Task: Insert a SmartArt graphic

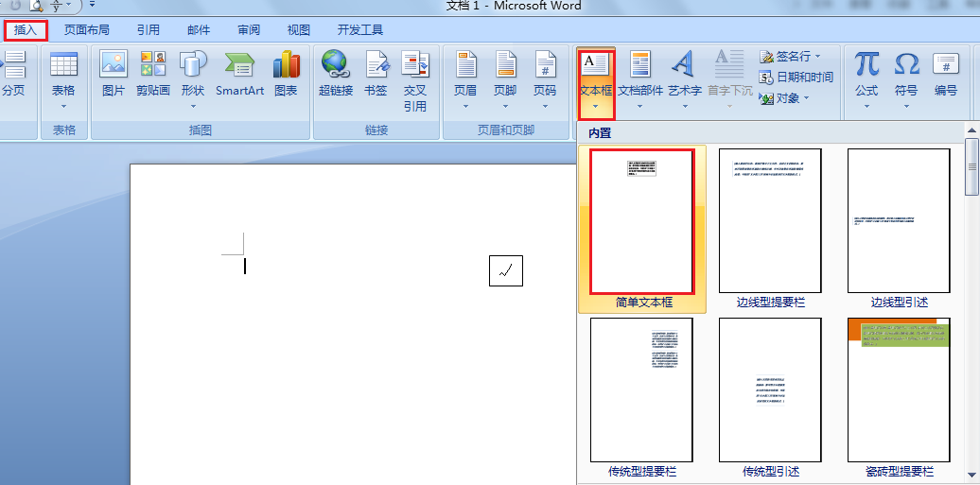Action: click(x=240, y=74)
